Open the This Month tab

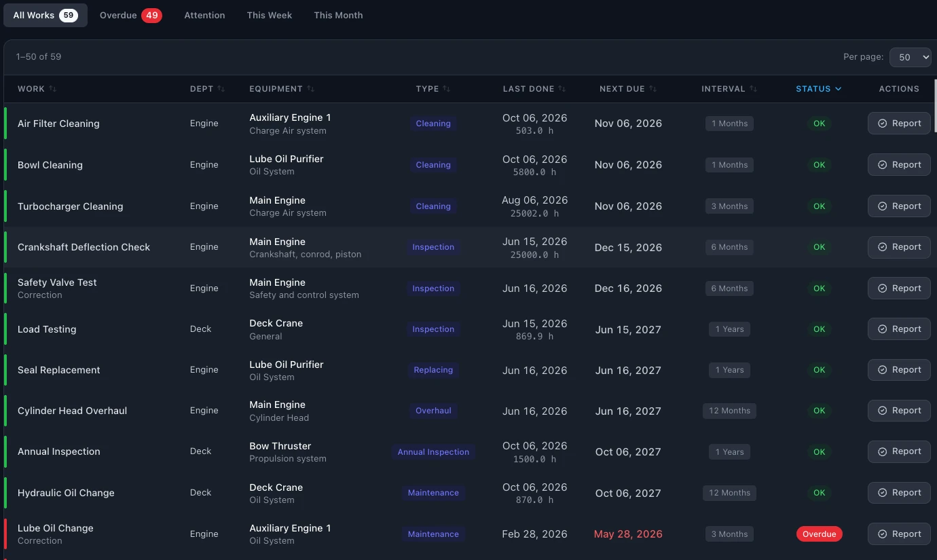338,15
